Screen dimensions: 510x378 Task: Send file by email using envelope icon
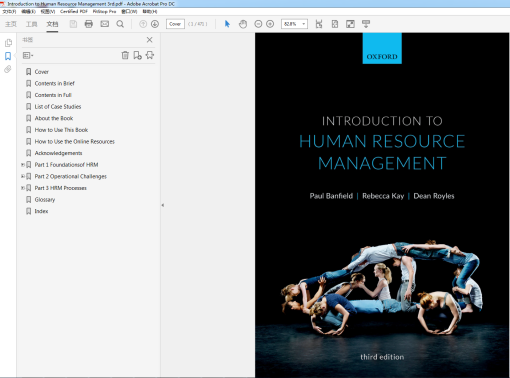105,24
